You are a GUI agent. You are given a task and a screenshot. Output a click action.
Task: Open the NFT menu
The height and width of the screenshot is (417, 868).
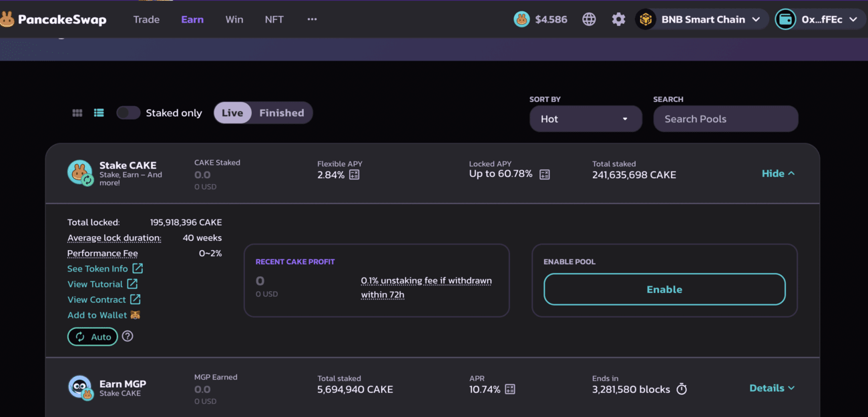274,19
